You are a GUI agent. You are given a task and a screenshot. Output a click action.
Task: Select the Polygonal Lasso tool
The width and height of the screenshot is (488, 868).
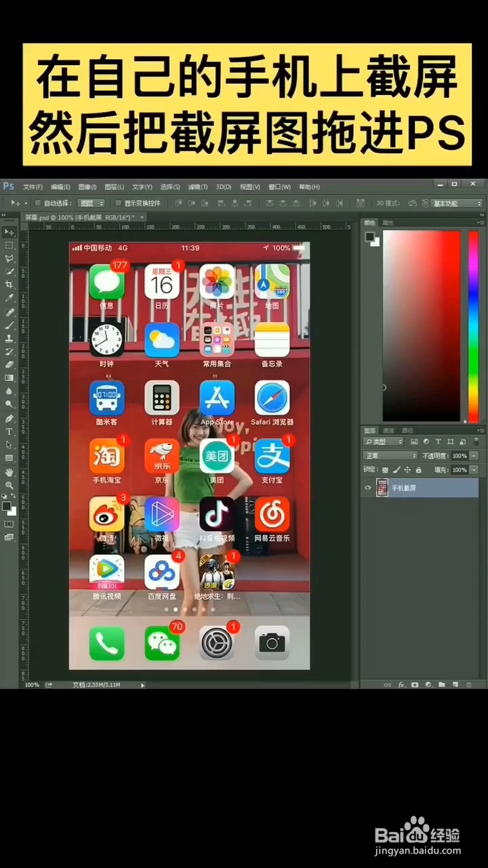[9, 258]
